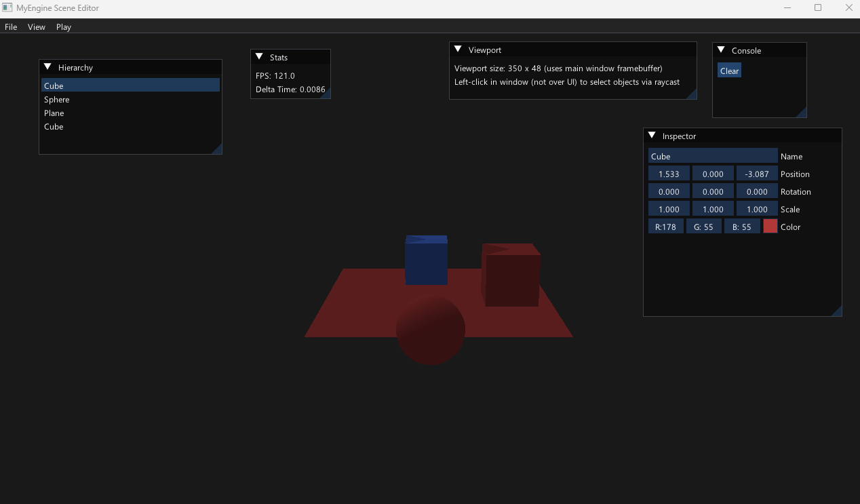Select the last Cube entry in Hierarchy

[54, 127]
